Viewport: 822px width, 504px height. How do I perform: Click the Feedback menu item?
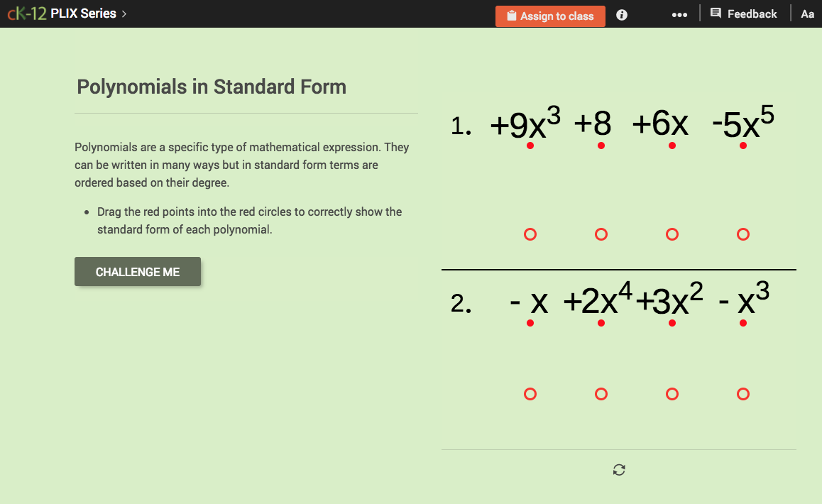753,13
